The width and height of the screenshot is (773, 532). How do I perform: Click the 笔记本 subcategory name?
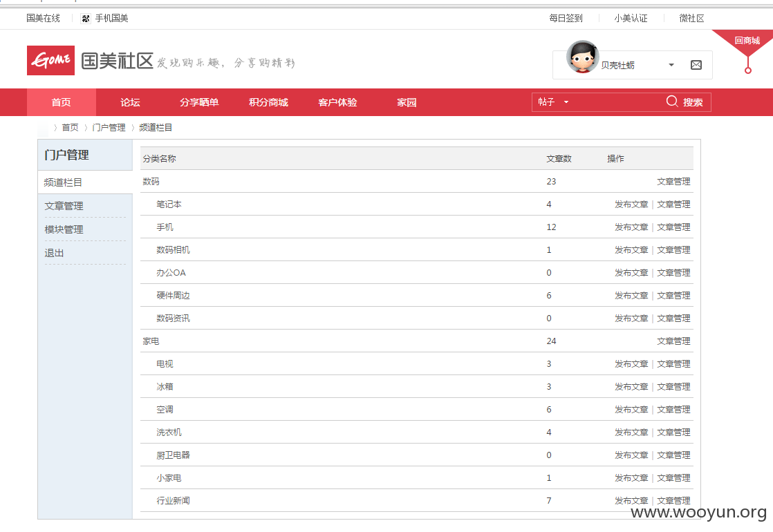[169, 205]
